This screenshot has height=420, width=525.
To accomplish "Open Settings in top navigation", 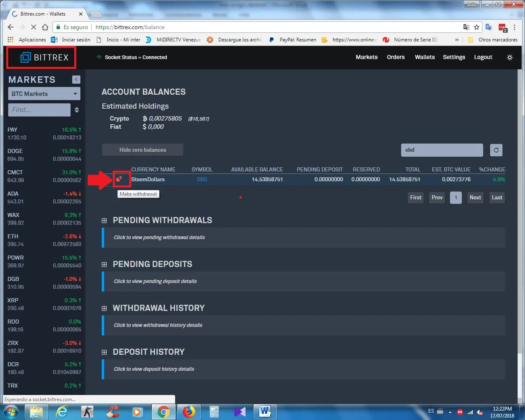I will pyautogui.click(x=454, y=57).
